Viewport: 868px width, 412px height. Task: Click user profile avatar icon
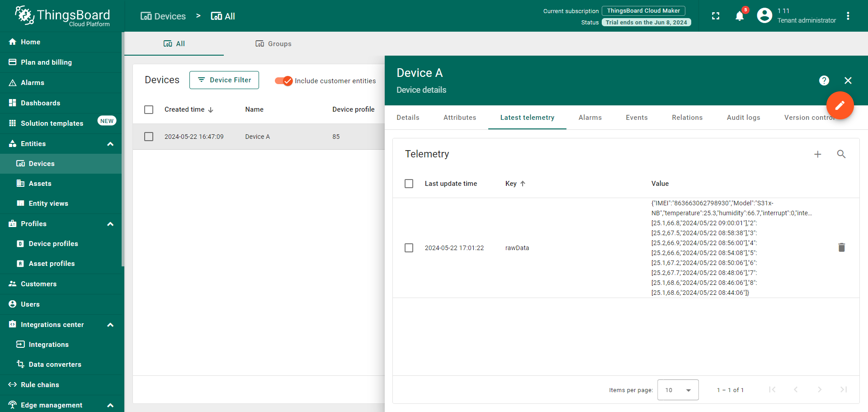[764, 16]
